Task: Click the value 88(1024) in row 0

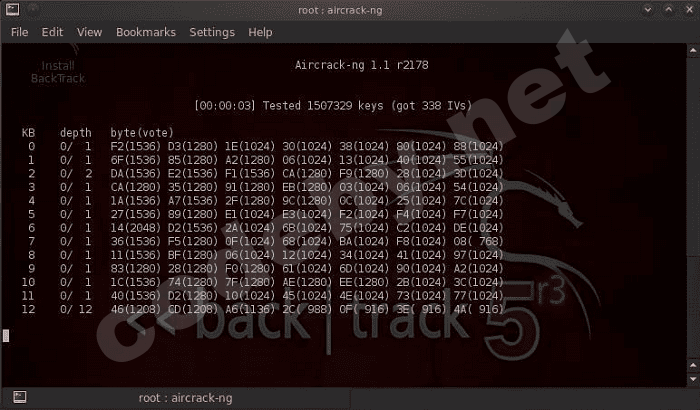Action: click(x=479, y=146)
